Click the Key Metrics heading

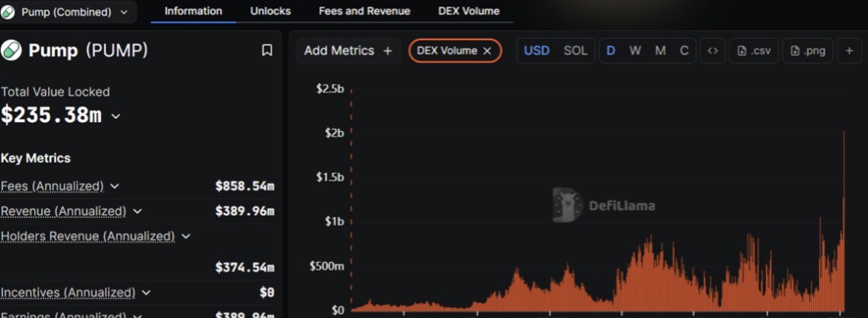[x=36, y=158]
